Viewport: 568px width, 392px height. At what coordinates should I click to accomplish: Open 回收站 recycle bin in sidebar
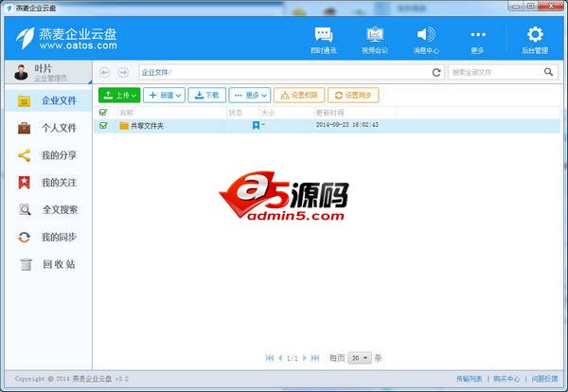(x=48, y=264)
